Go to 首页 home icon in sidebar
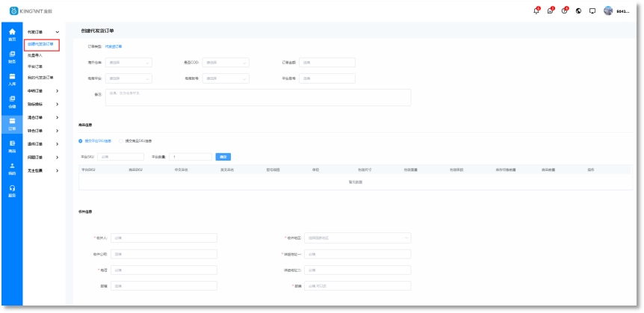644x313 pixels. pos(12,34)
